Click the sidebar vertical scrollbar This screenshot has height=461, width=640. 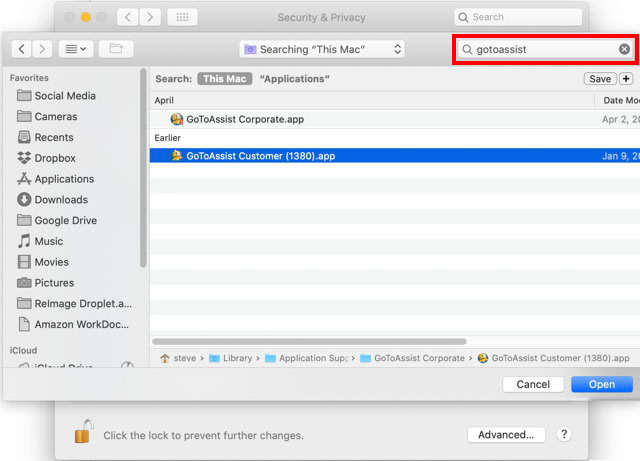point(143,167)
